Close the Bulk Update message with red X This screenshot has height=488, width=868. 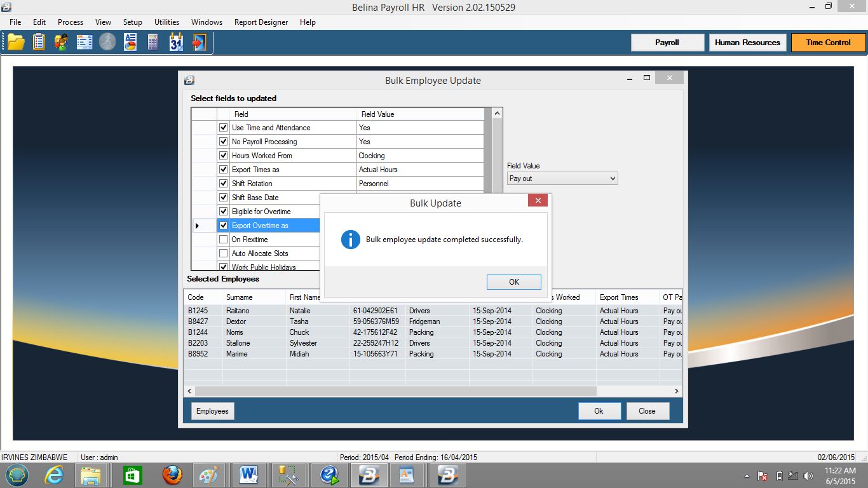pyautogui.click(x=538, y=201)
